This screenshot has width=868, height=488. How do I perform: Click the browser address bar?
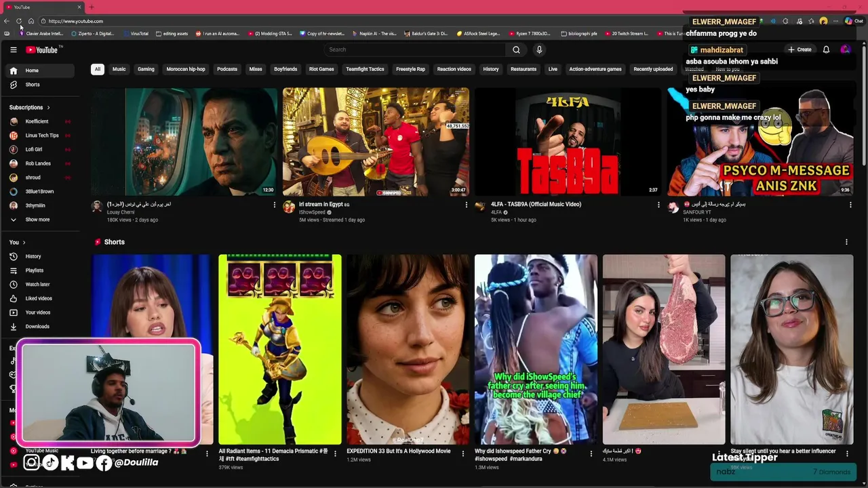[359, 21]
